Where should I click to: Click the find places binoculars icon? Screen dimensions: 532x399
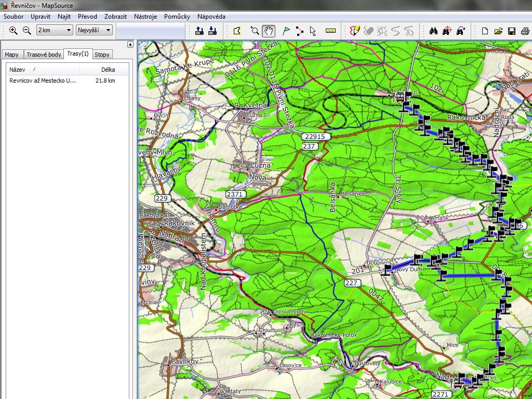click(433, 31)
